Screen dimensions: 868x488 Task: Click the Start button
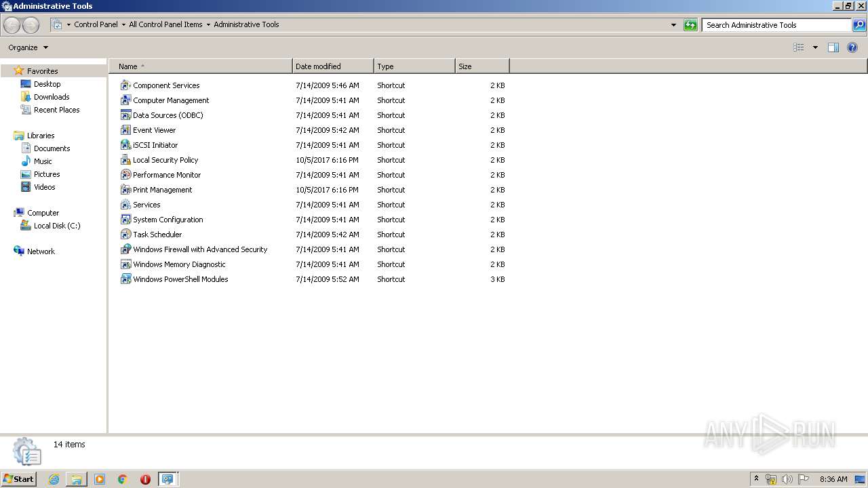click(18, 479)
